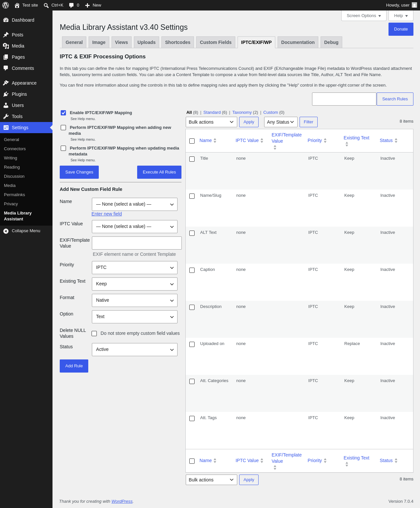Click the EXIF/Template Value input field
Image resolution: width=420 pixels, height=508 pixels.
(x=137, y=243)
